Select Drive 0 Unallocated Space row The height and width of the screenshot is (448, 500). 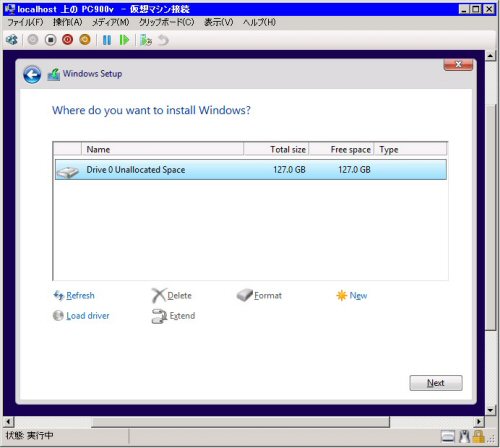click(251, 170)
